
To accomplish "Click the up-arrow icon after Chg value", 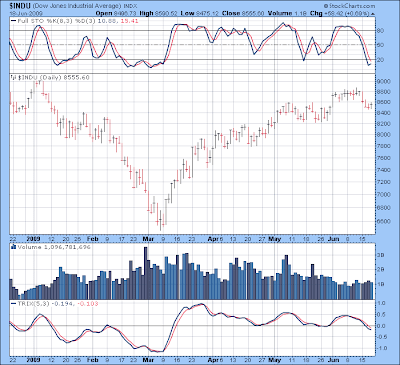I will (372, 14).
